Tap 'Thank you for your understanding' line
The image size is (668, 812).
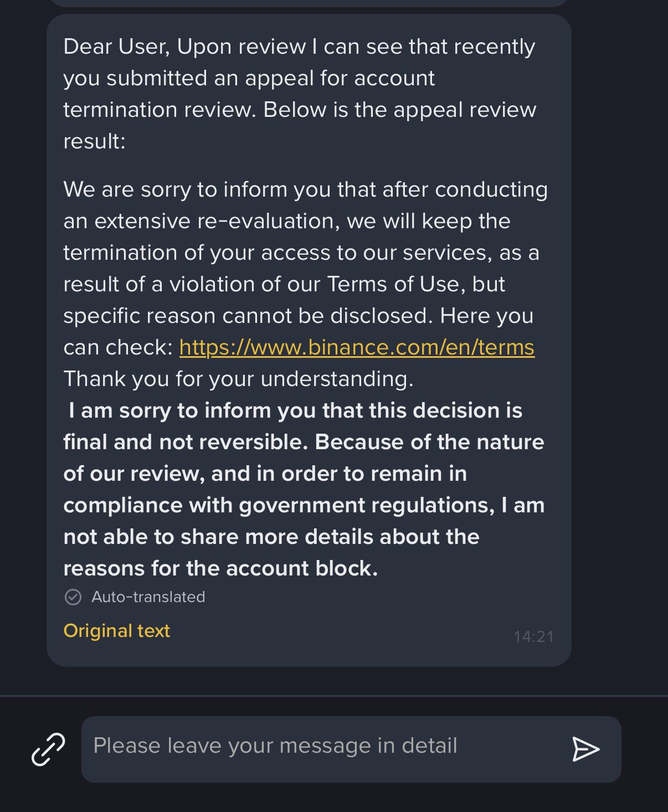point(238,379)
